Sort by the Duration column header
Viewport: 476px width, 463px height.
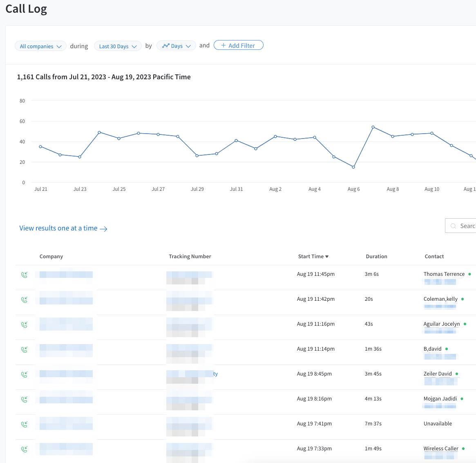376,256
